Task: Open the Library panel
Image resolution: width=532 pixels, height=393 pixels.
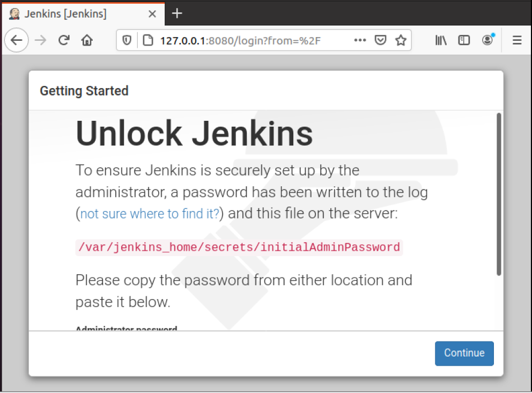Action: (x=441, y=40)
